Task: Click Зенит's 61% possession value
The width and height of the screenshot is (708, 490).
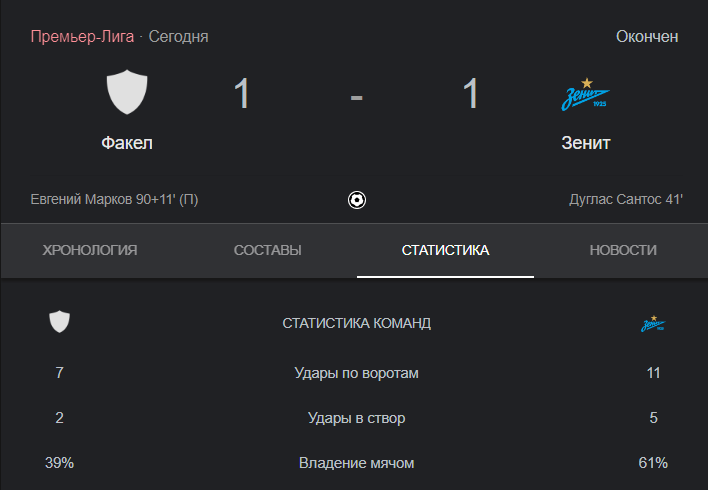Action: [653, 463]
